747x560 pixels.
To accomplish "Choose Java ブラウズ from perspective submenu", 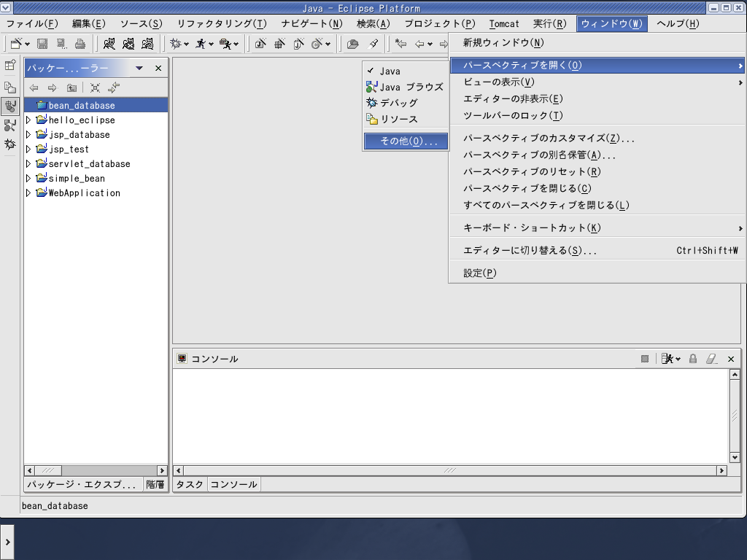I will click(x=405, y=87).
